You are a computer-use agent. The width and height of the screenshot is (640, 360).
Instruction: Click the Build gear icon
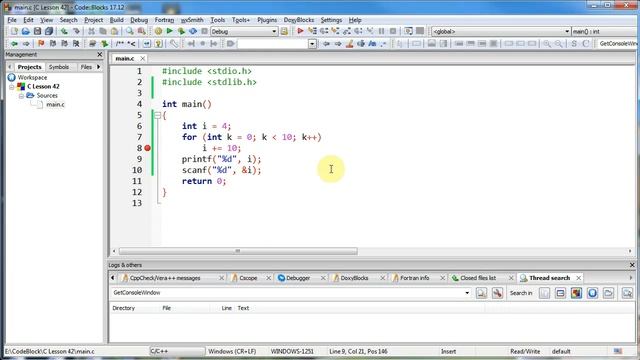[158, 31]
